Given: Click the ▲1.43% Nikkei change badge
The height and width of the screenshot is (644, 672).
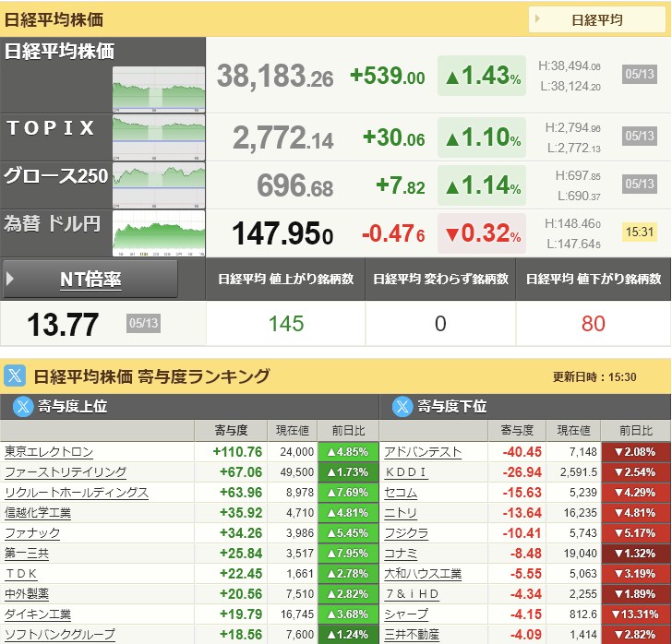Looking at the screenshot, I should click(482, 76).
